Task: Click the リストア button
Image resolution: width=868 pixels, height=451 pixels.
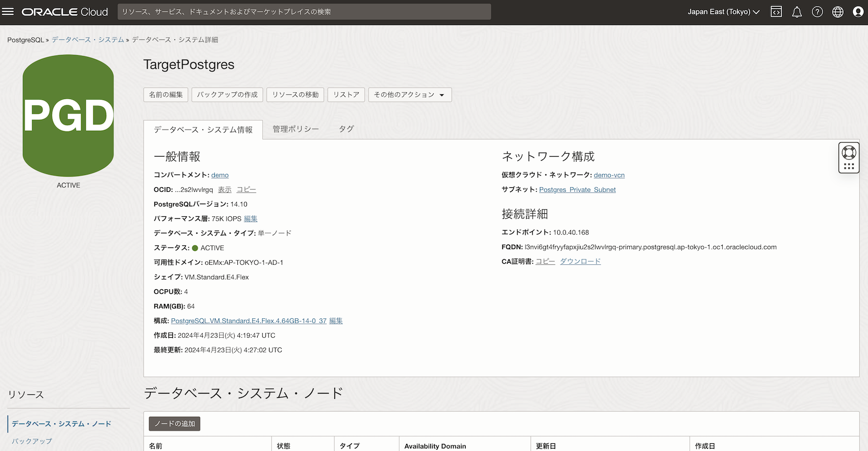Action: (x=346, y=95)
